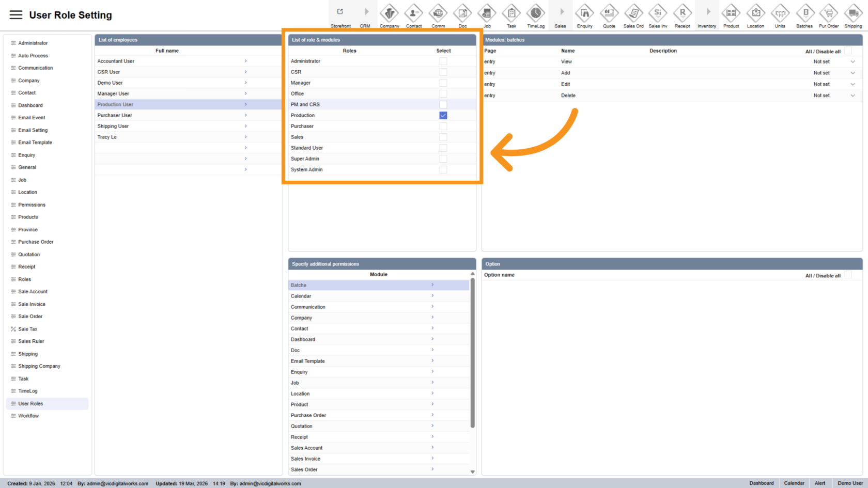Click Dashboard in the bottom status bar
The width and height of the screenshot is (868, 488).
[761, 483]
